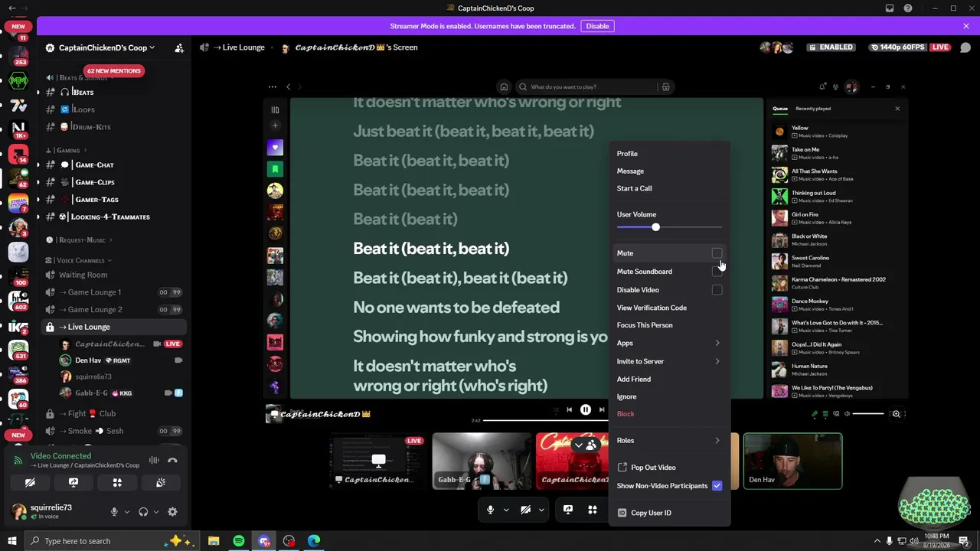Open the Discord inbox icon
980x551 pixels.
(890, 8)
